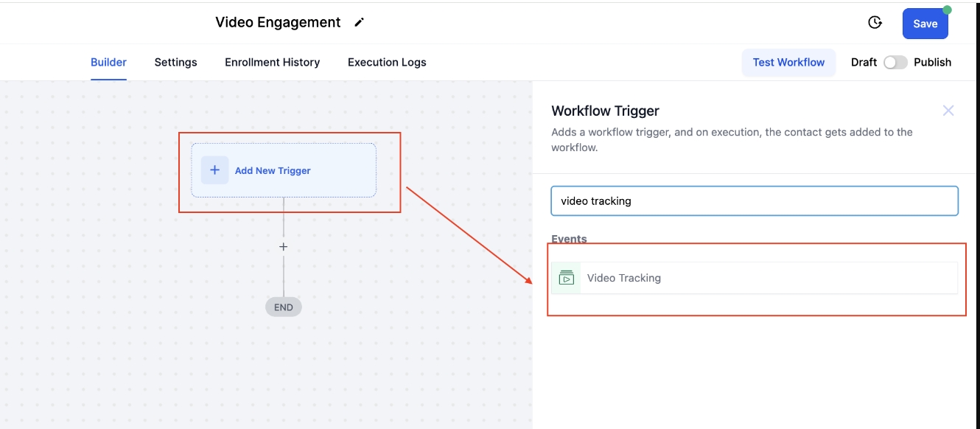Click the Add New Trigger label

pyautogui.click(x=273, y=171)
